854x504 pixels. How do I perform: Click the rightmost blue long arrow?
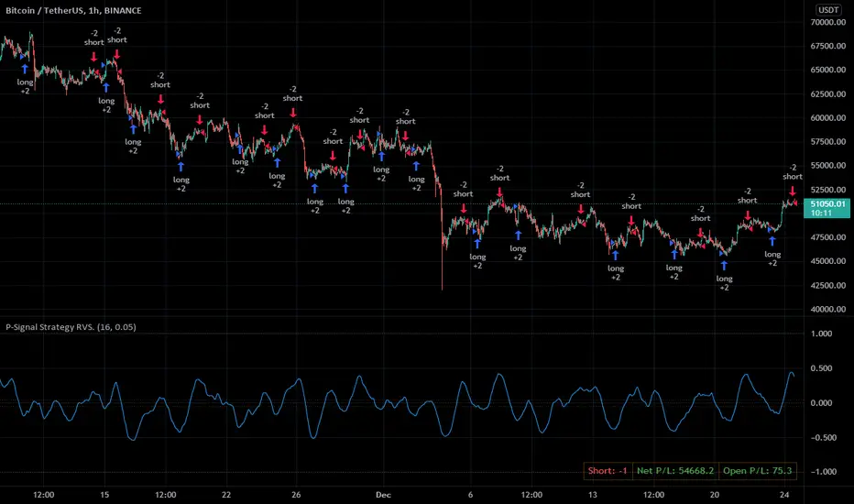(772, 241)
